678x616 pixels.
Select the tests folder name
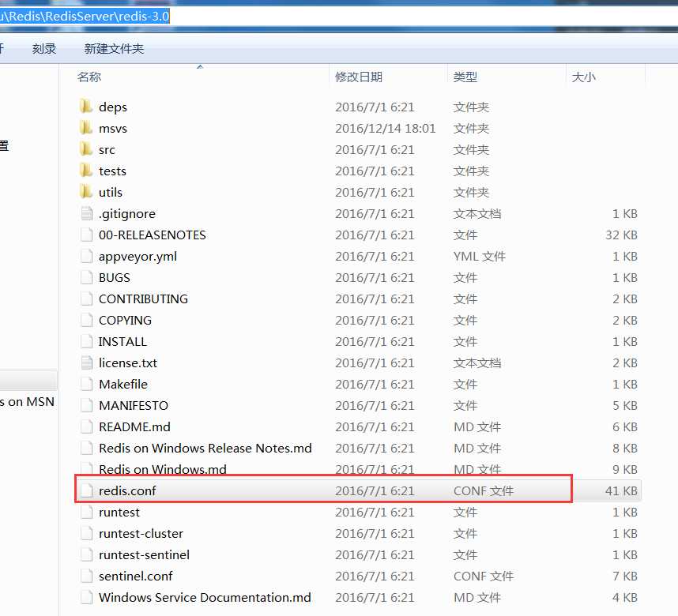(112, 171)
